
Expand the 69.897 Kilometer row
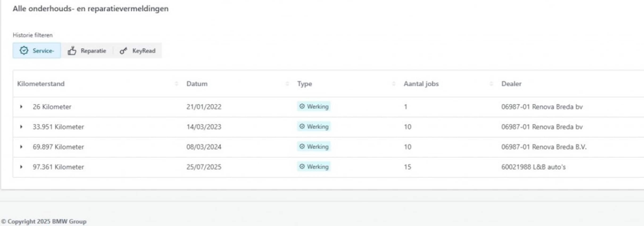pos(21,147)
